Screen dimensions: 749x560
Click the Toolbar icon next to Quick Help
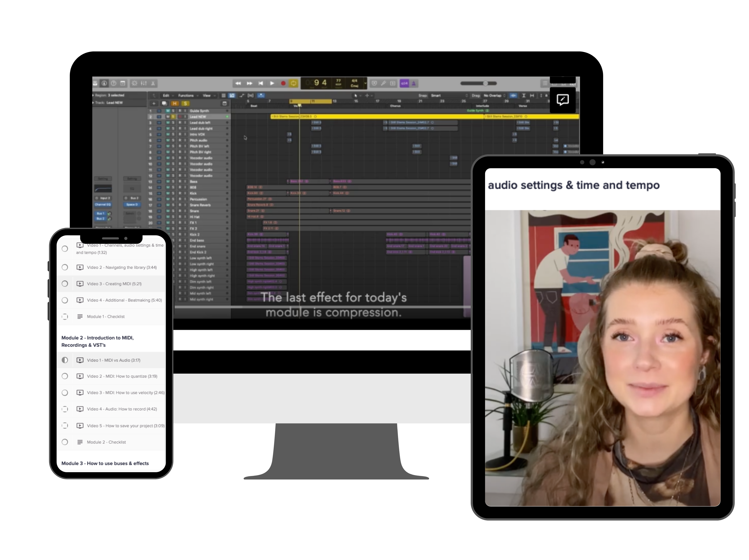pyautogui.click(x=123, y=83)
